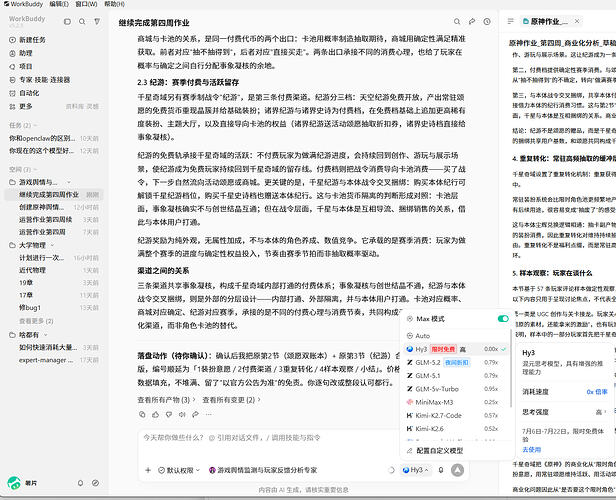The height and width of the screenshot is (500, 616).
Task: Open the 编辑 menu in menu bar
Action: pos(59,4)
